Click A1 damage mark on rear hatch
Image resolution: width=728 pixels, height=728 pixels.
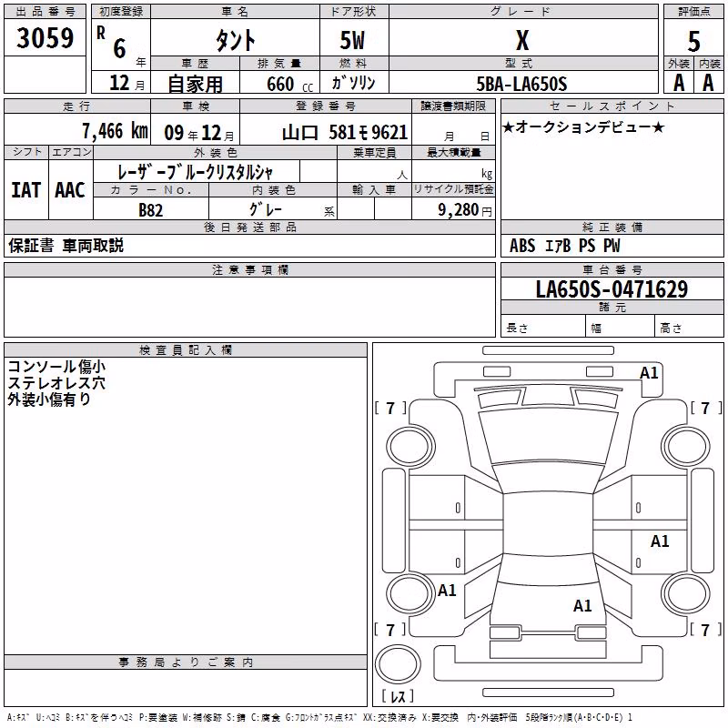582,605
